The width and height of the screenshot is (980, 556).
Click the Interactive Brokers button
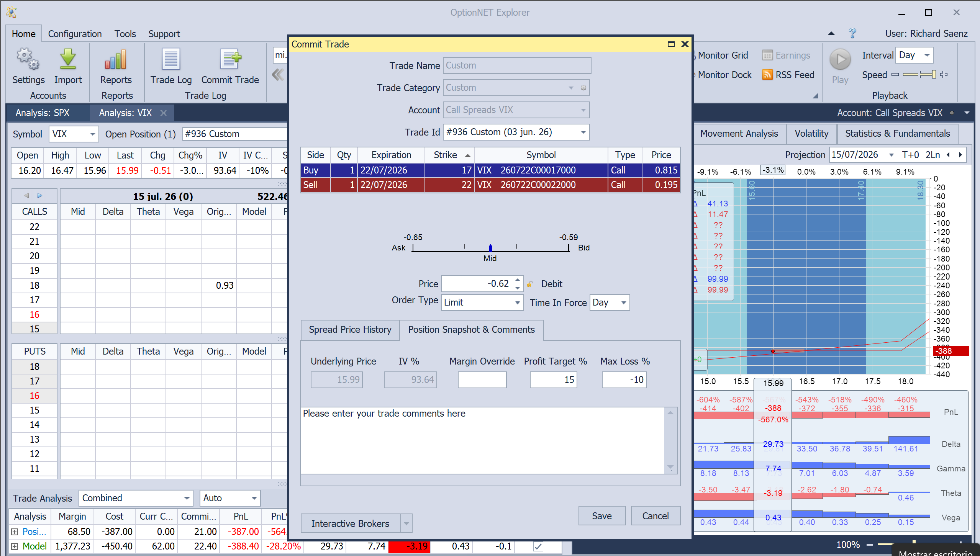click(350, 523)
